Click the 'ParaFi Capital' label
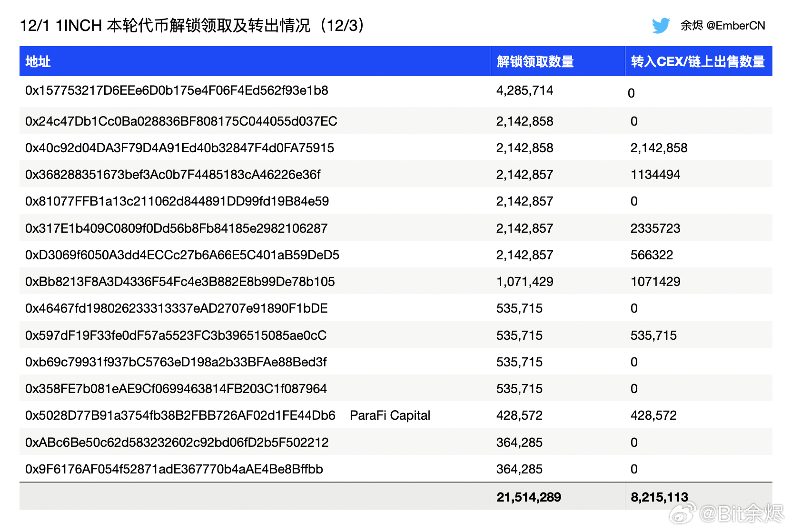This screenshot has width=791, height=532. [390, 415]
